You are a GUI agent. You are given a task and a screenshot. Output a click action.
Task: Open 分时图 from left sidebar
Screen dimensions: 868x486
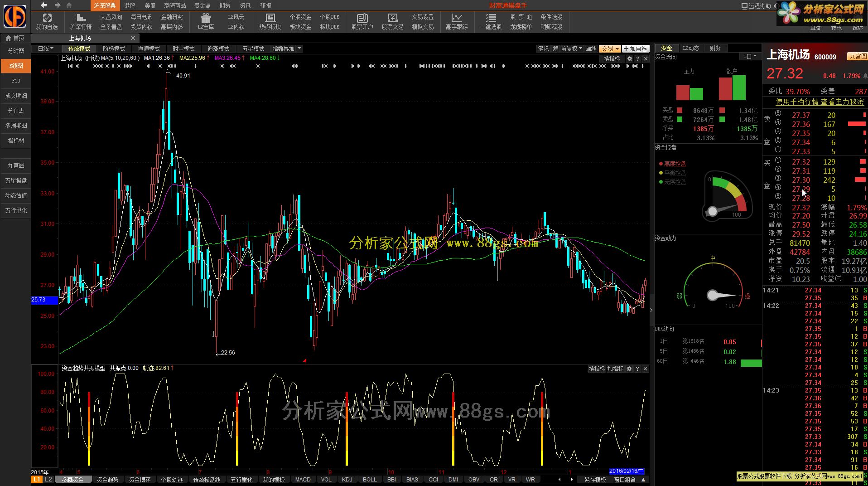click(x=16, y=51)
